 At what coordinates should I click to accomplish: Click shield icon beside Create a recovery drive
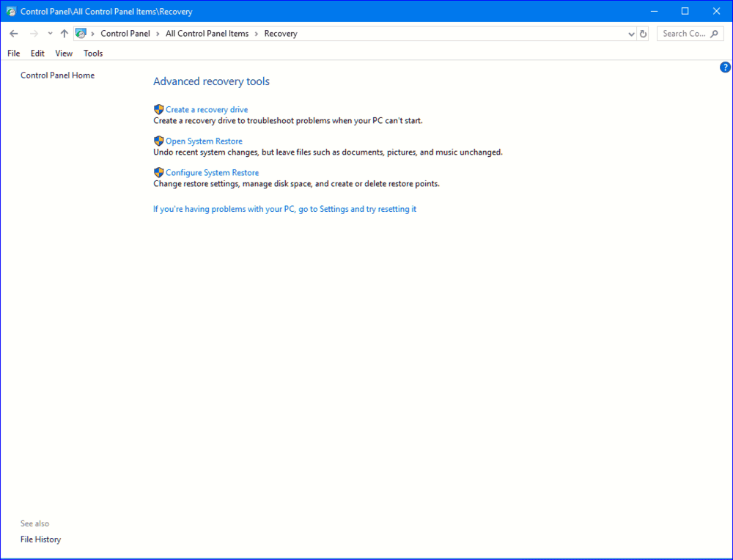158,109
